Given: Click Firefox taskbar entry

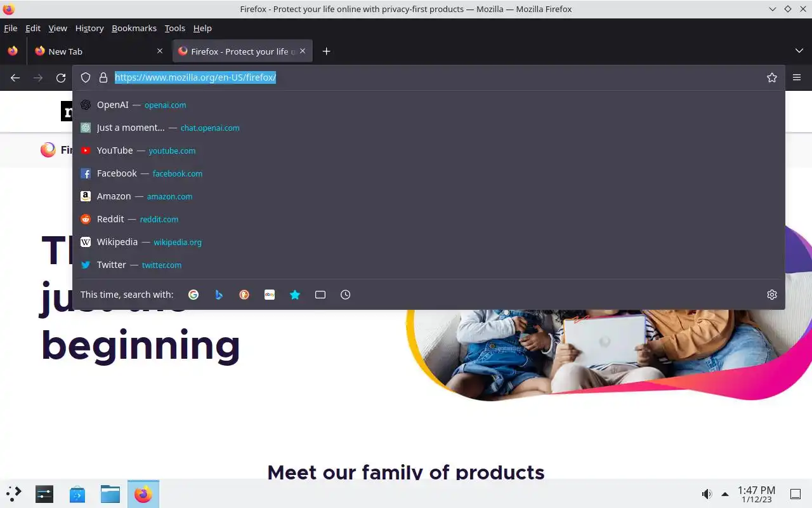Looking at the screenshot, I should (x=143, y=494).
